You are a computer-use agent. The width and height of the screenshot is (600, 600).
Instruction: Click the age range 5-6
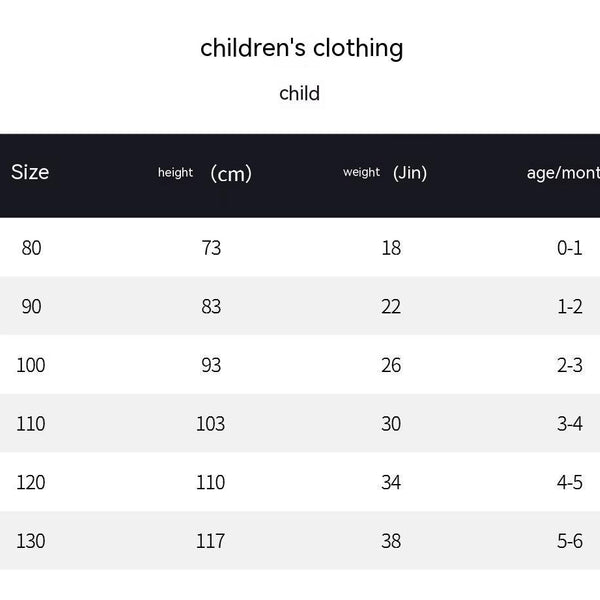pyautogui.click(x=570, y=541)
